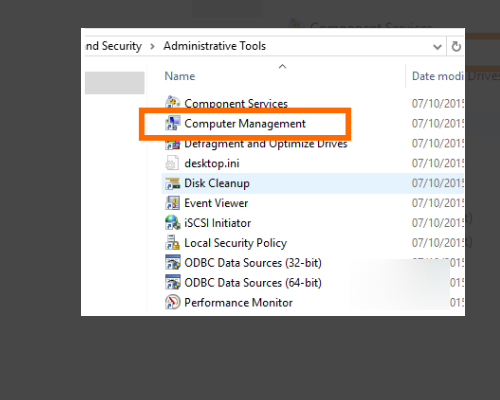Screen dimensions: 500x400
Task: Sort files by Name column header
Action: pyautogui.click(x=180, y=76)
